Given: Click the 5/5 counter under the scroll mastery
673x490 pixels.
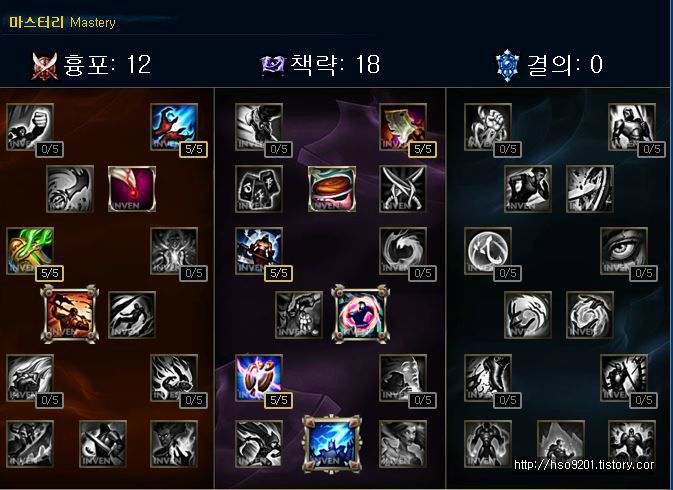Looking at the screenshot, I should click(422, 149).
